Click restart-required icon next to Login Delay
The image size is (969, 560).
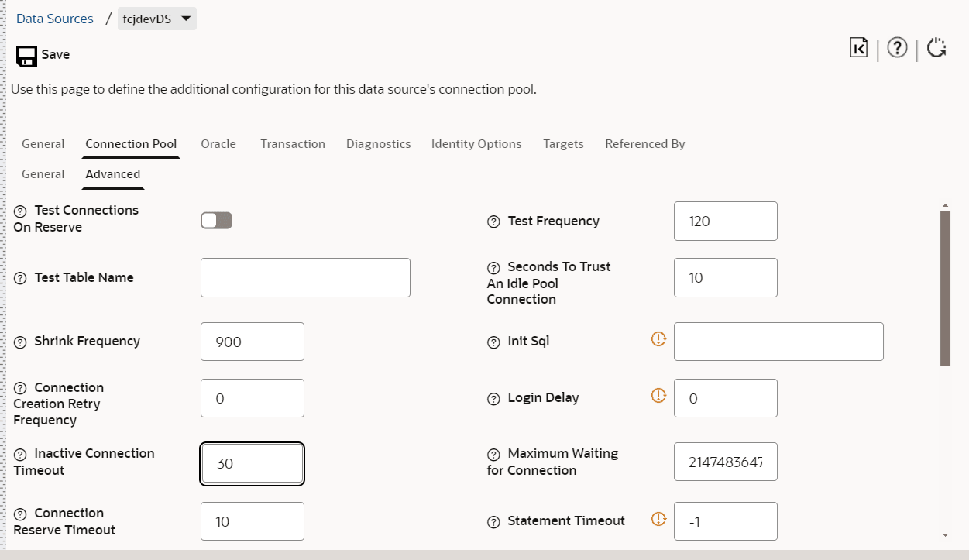658,395
